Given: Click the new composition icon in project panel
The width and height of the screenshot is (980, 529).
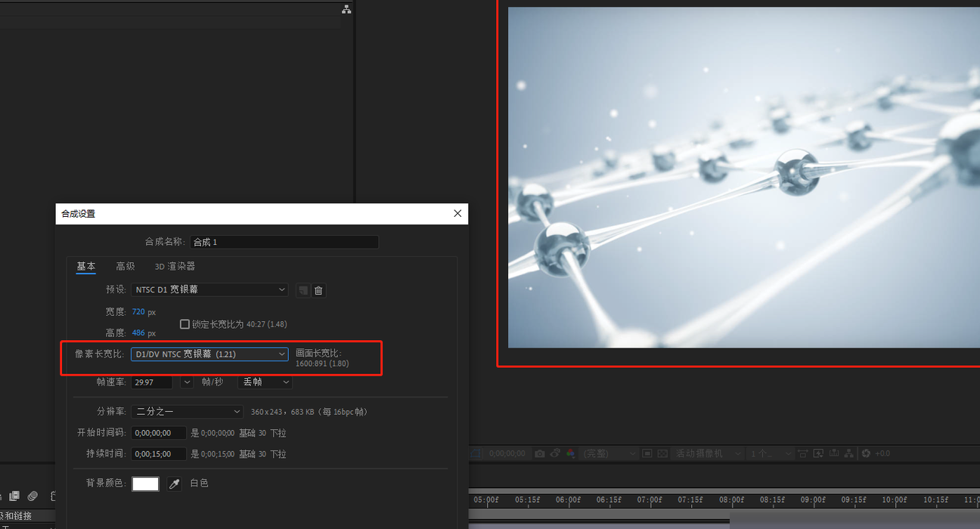Looking at the screenshot, I should click(14, 496).
